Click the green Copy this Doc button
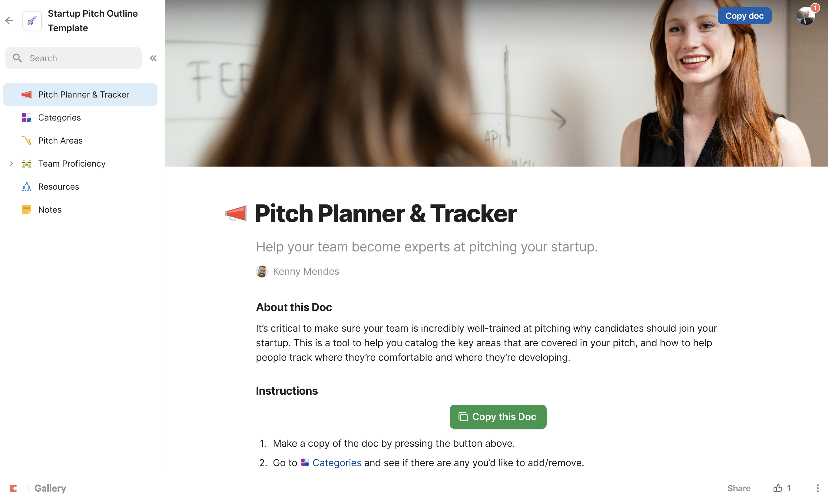Image resolution: width=828 pixels, height=504 pixels. [x=498, y=416]
